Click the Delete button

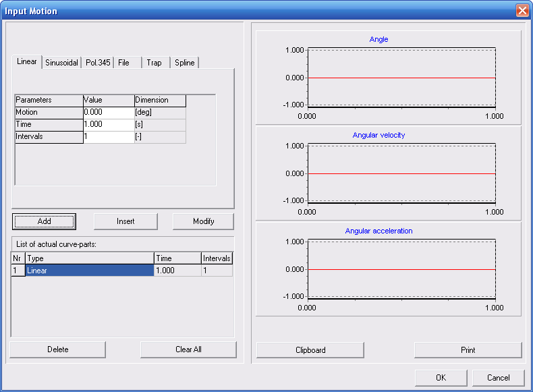[x=58, y=349]
